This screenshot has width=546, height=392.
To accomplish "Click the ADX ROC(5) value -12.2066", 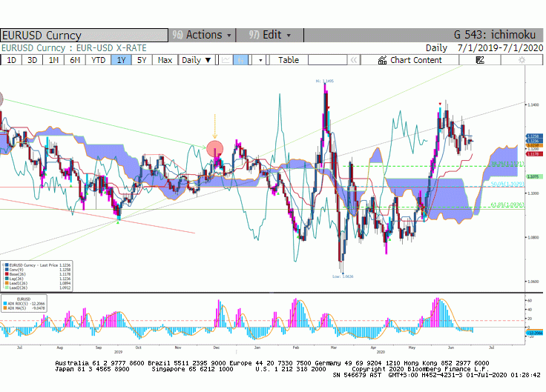I will (x=39, y=304).
